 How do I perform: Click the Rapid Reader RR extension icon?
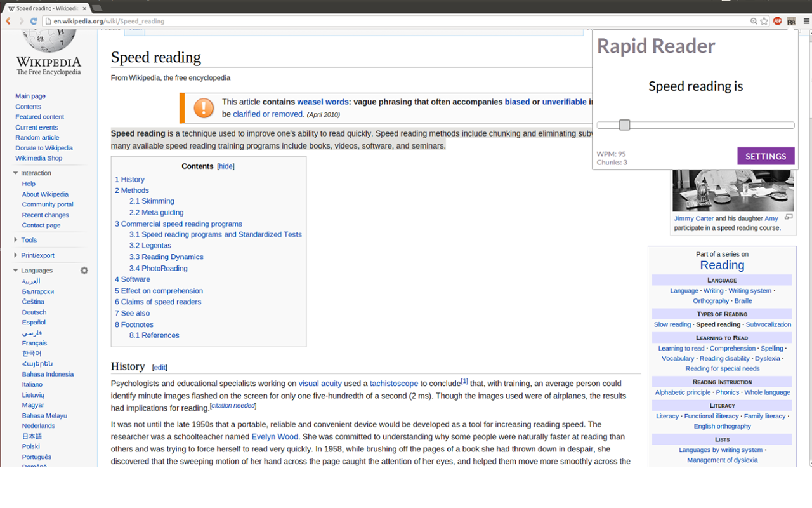click(791, 21)
